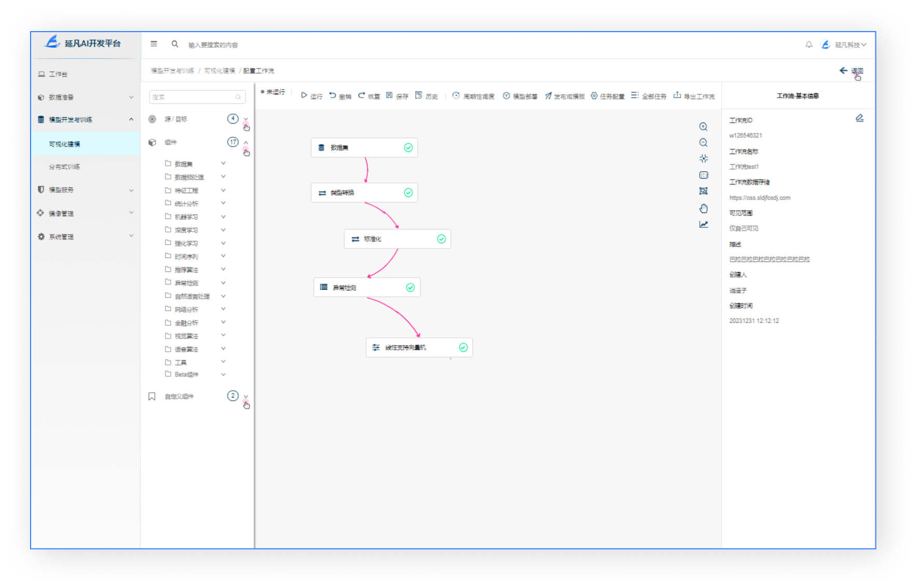Click the 运行 (Run) toolbar button

311,96
